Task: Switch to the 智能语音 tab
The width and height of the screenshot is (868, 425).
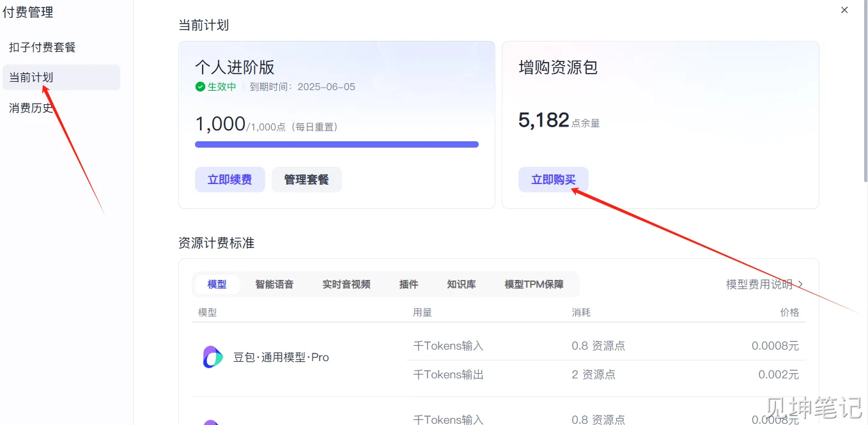Action: 274,284
